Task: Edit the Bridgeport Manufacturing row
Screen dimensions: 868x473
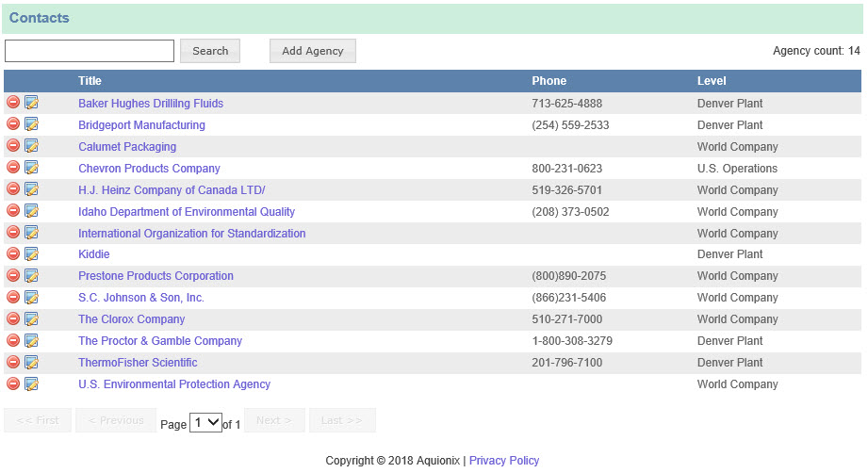Action: click(31, 124)
